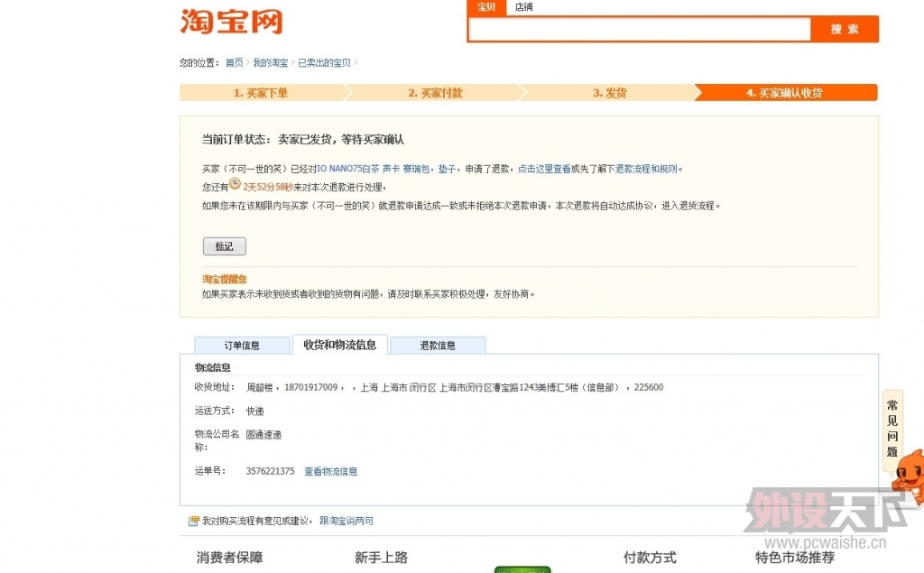Screen dimensions: 924x573
Task: Click the orange 搜索 button
Action: [x=845, y=29]
